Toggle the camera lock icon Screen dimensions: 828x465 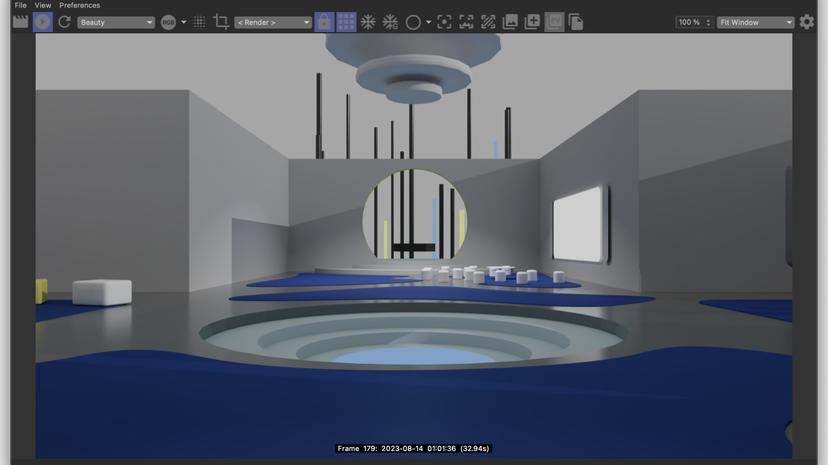click(324, 22)
